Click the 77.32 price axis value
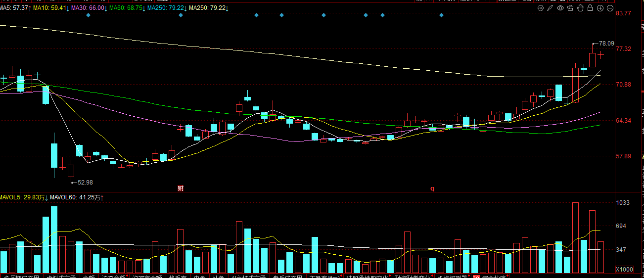This screenshot has width=644, height=278. click(x=623, y=49)
